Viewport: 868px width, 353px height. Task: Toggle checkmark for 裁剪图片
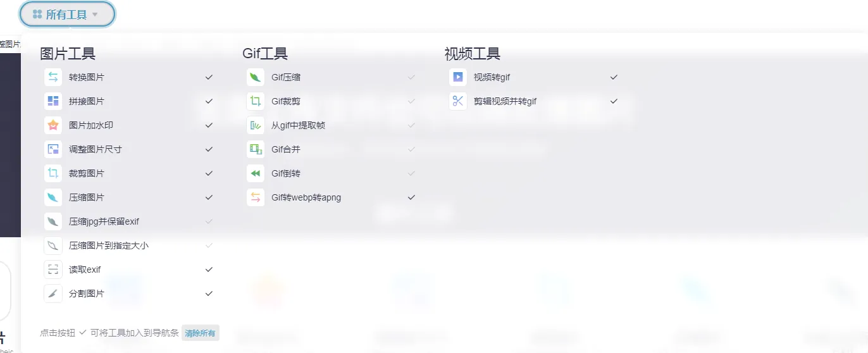tap(209, 173)
